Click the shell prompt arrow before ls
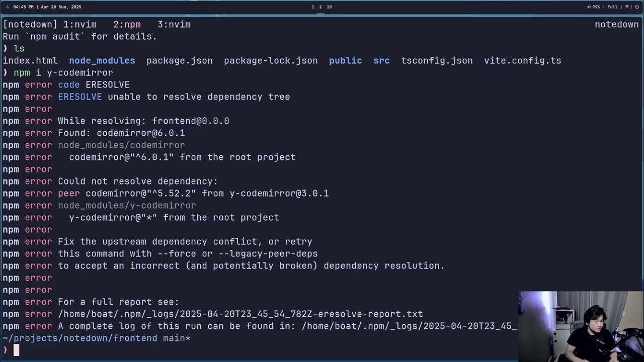Screen dimensions: 644x362 (6, 49)
